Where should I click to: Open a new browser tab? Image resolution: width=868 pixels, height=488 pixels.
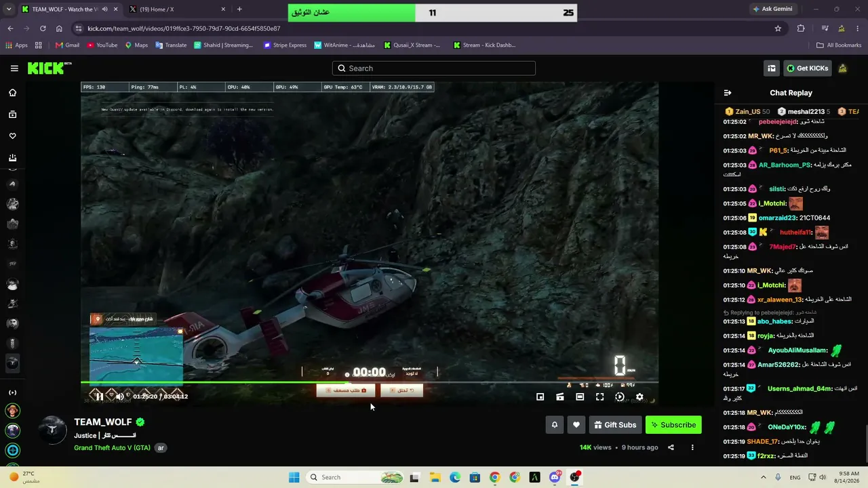coord(239,9)
